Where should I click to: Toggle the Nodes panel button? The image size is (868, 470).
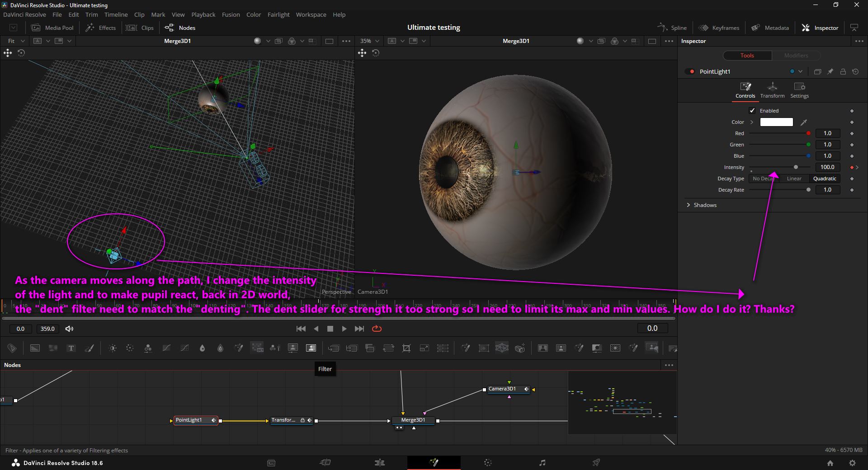(180, 28)
